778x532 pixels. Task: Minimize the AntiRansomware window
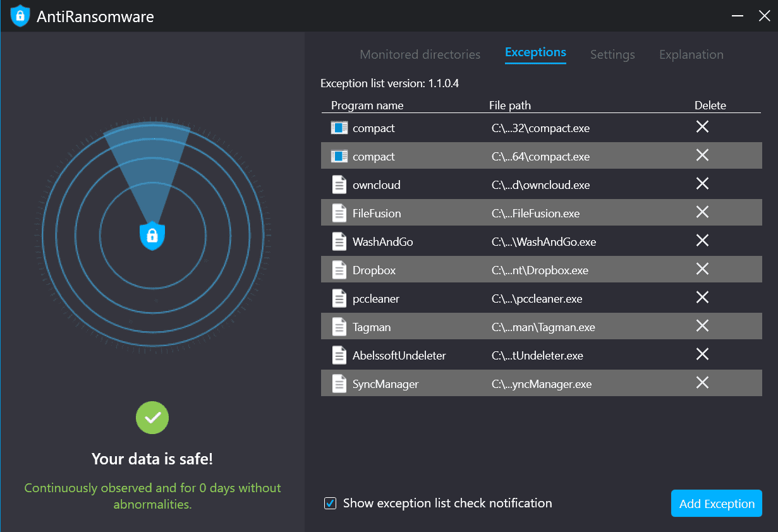tap(737, 16)
